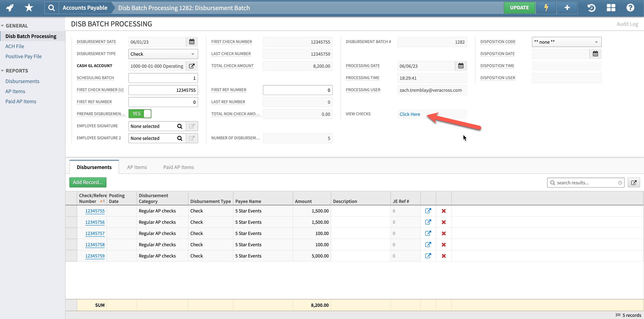The height and width of the screenshot is (319, 644).
Task: Delete check 12345757 with red X
Action: click(444, 233)
